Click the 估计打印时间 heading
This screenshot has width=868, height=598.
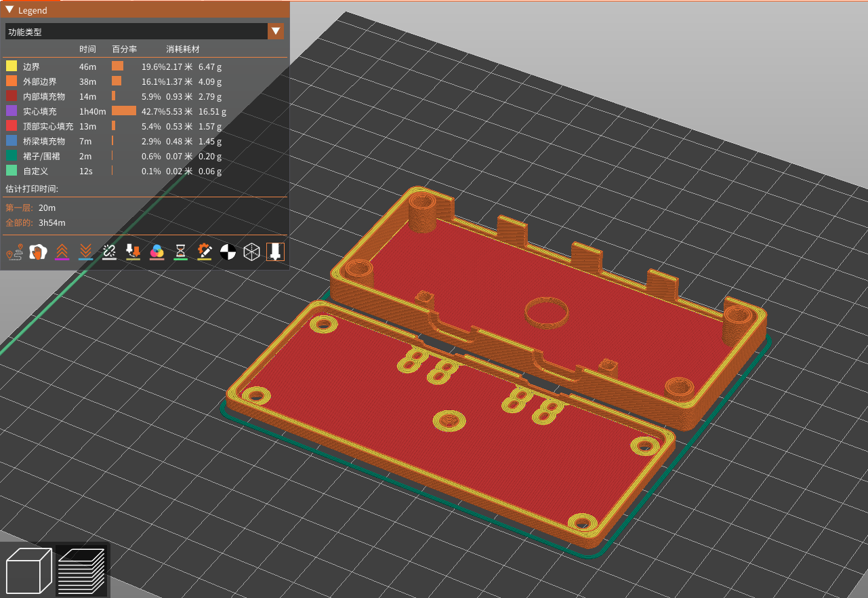click(32, 188)
